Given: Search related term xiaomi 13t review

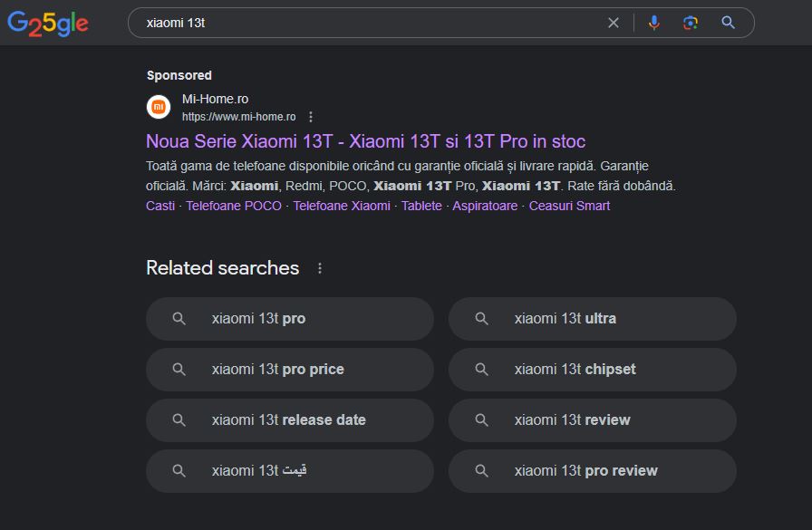Looking at the screenshot, I should [593, 420].
